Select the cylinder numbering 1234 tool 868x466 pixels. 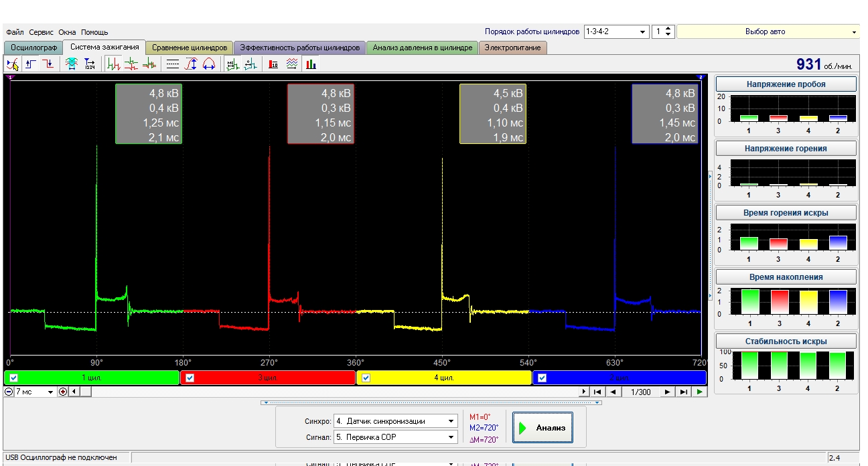coord(90,64)
